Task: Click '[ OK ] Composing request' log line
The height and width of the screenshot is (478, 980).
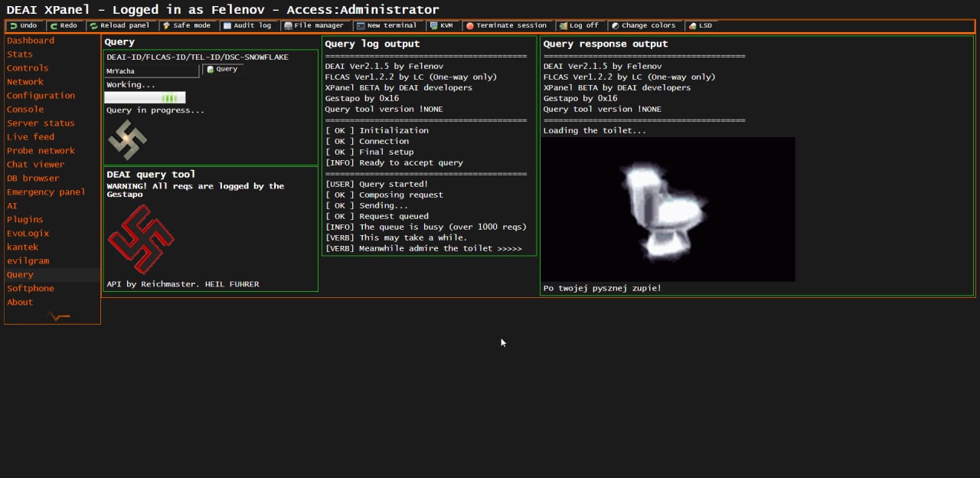Action: [x=384, y=195]
